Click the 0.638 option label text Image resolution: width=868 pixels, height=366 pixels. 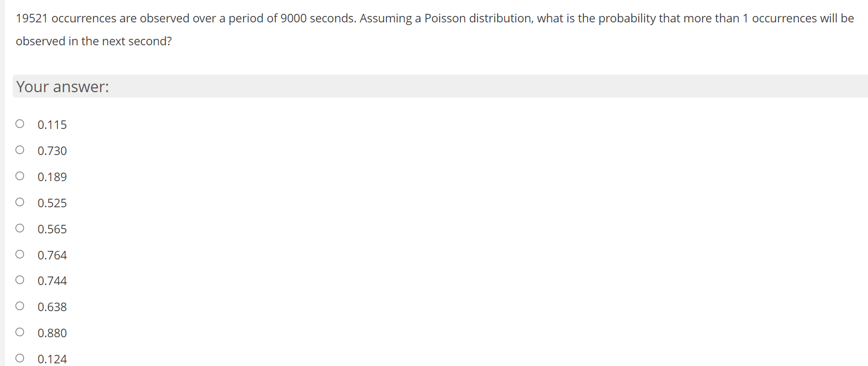click(x=52, y=306)
